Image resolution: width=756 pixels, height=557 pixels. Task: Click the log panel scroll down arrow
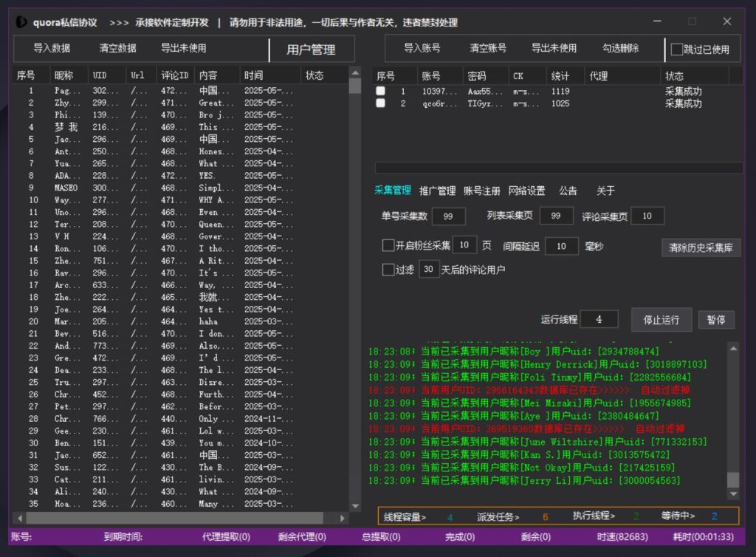pyautogui.click(x=732, y=493)
